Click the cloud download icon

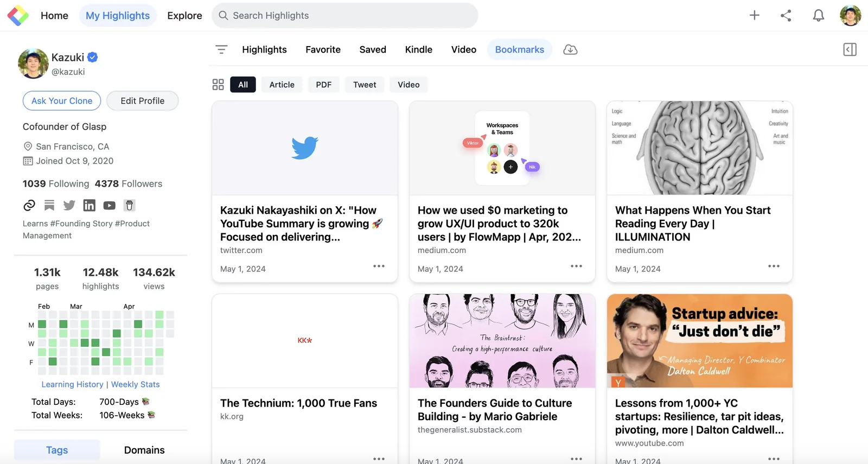tap(570, 49)
